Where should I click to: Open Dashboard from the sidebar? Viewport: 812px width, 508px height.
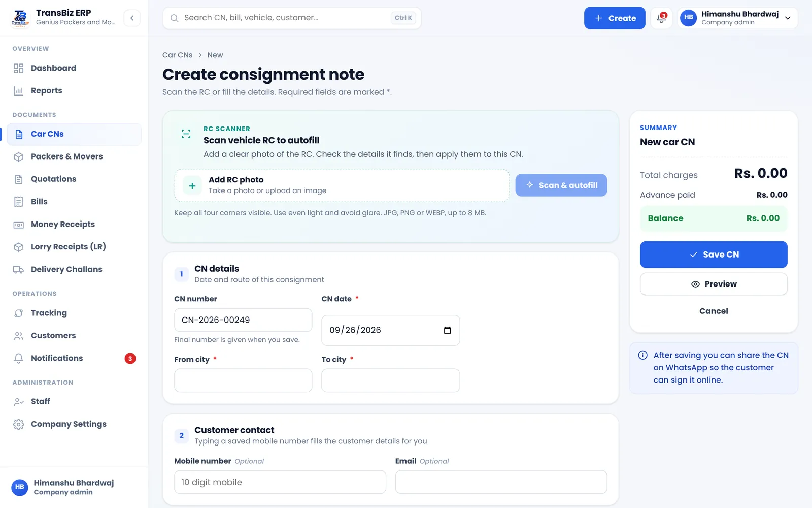pos(74,68)
